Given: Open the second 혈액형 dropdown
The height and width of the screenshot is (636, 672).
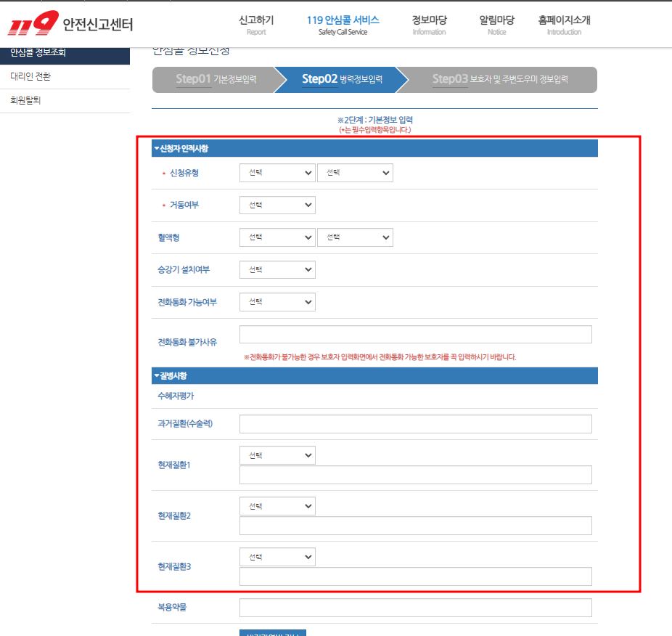Looking at the screenshot, I should click(355, 237).
